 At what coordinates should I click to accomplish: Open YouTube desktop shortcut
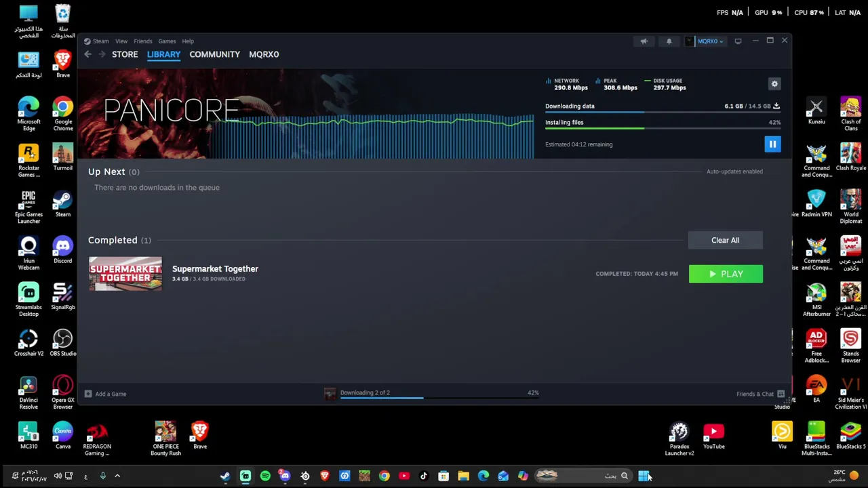tap(713, 434)
